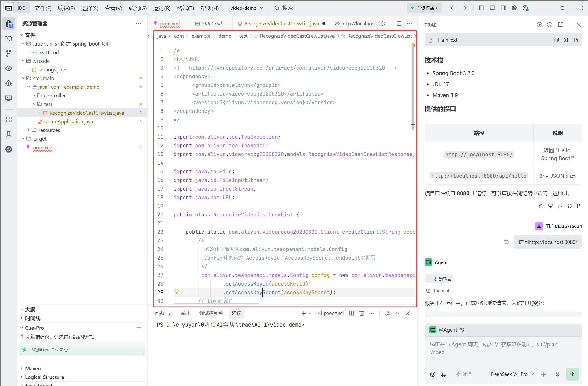The image size is (588, 386).
Task: Expand the resources folder
Action: [x=29, y=130]
